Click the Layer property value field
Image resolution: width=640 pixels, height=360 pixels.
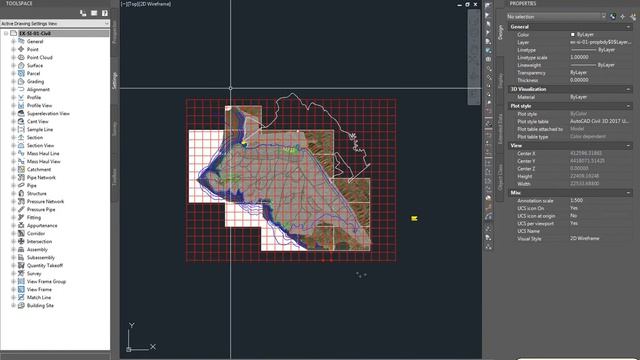(600, 42)
